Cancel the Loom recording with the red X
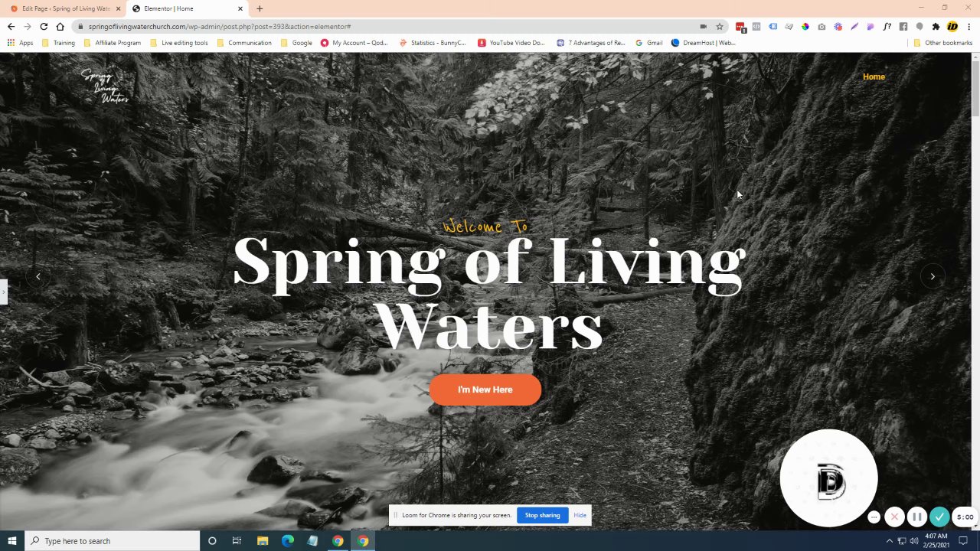This screenshot has width=980, height=551. 894,517
